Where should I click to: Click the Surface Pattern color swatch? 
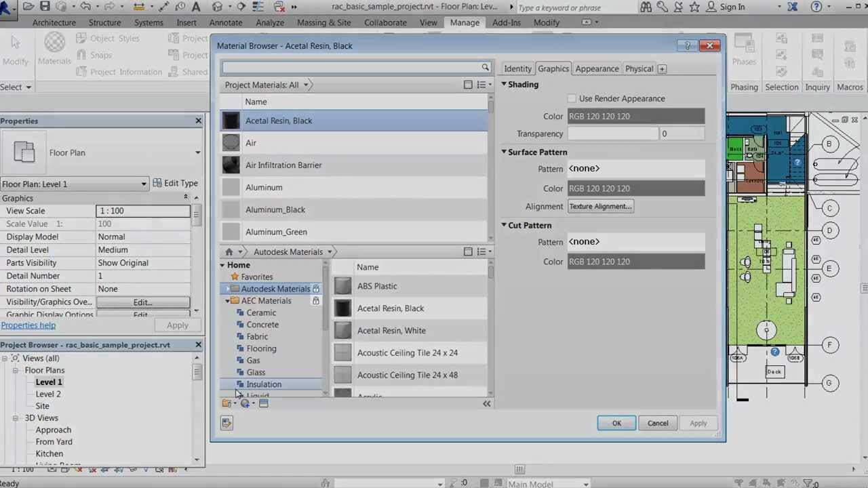636,188
